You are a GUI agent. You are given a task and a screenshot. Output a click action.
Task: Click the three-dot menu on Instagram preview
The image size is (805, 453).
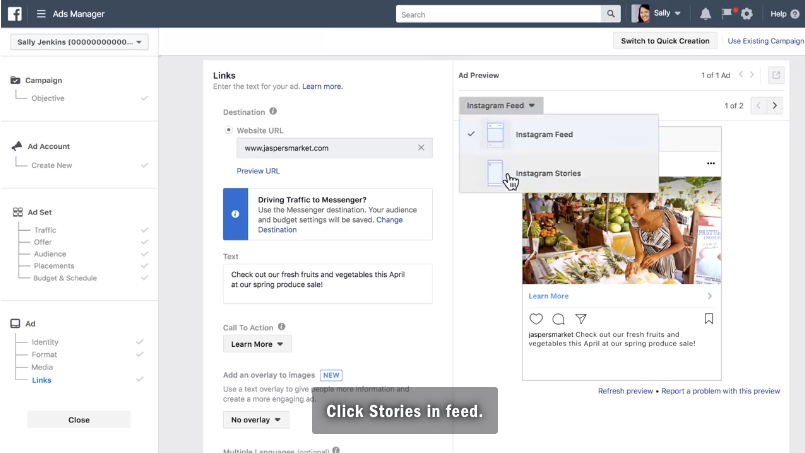pos(711,163)
